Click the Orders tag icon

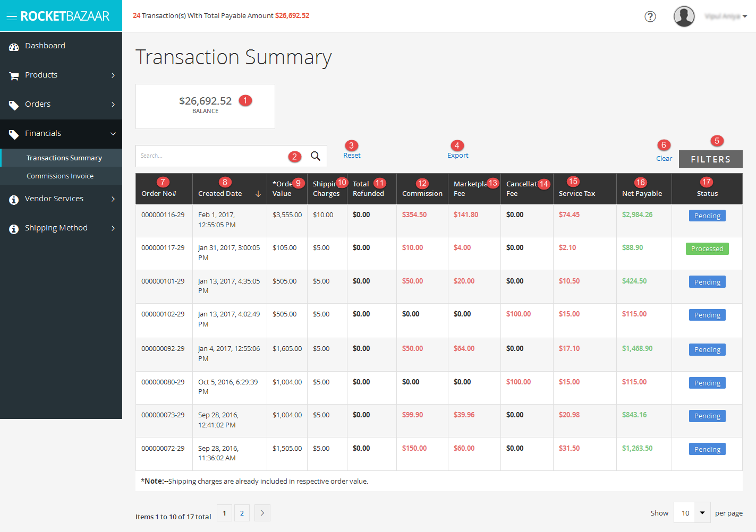[14, 105]
